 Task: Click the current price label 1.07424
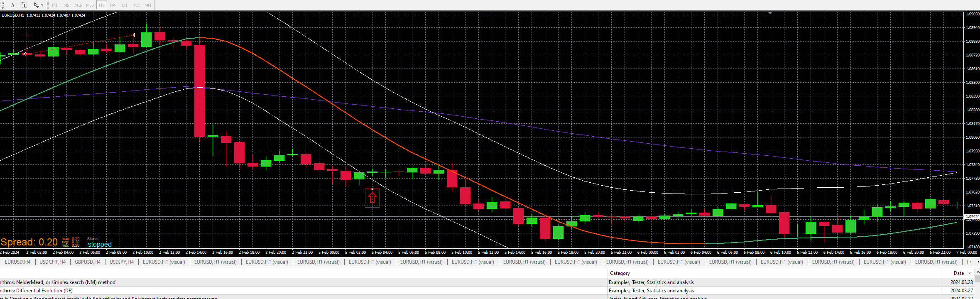point(972,217)
